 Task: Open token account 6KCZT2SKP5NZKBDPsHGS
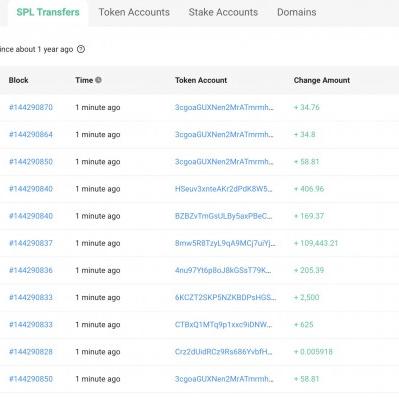click(x=225, y=297)
